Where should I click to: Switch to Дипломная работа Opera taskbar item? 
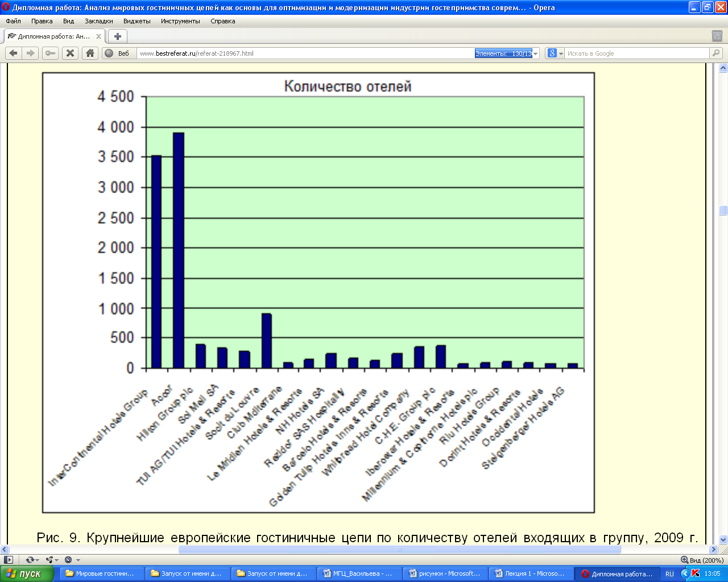pos(617,573)
